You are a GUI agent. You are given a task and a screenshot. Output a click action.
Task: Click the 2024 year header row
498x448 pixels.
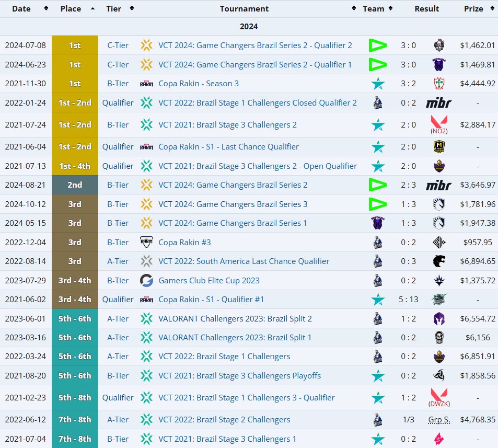[x=249, y=26]
